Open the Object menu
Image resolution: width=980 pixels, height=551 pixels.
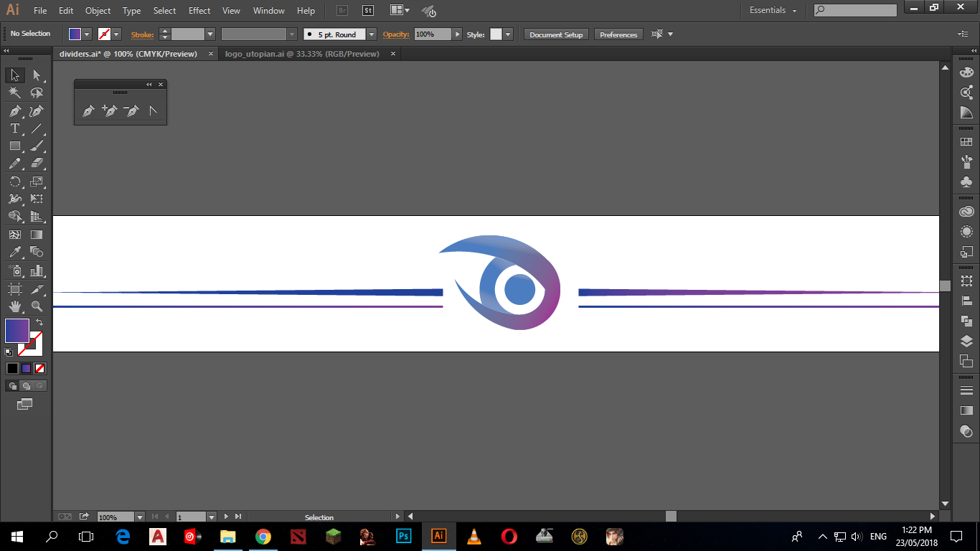pyautogui.click(x=98, y=11)
